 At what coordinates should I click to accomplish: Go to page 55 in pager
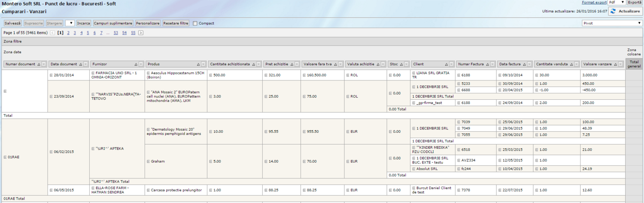tap(133, 33)
